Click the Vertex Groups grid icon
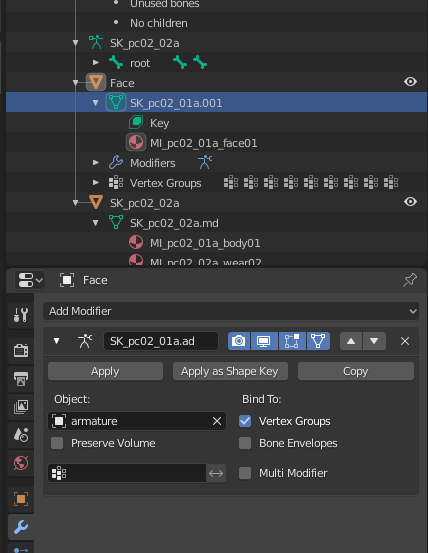This screenshot has height=553, width=428. click(x=116, y=183)
